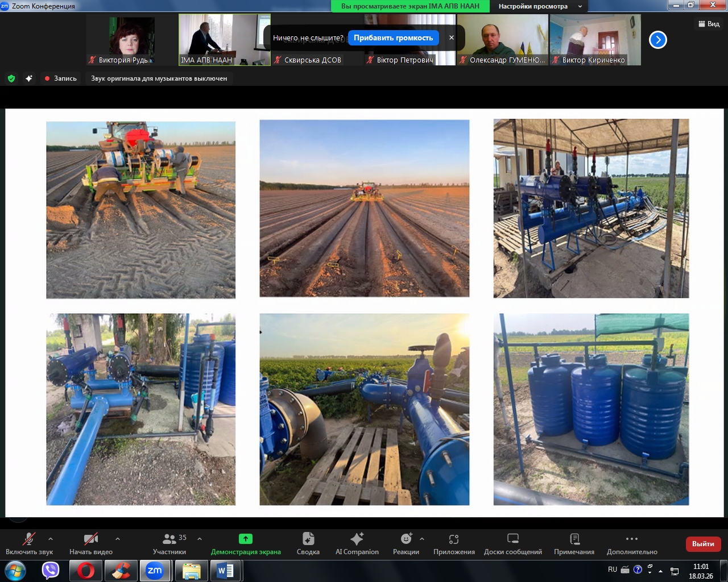
Task: Toggle Демонстрация экрана screen sharing
Action: pyautogui.click(x=246, y=543)
